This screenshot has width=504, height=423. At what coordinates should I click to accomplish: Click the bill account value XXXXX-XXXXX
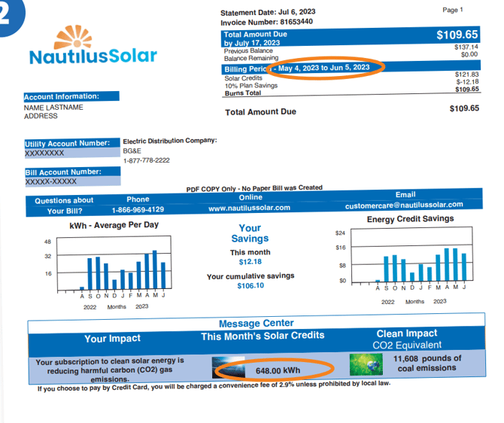(x=51, y=181)
